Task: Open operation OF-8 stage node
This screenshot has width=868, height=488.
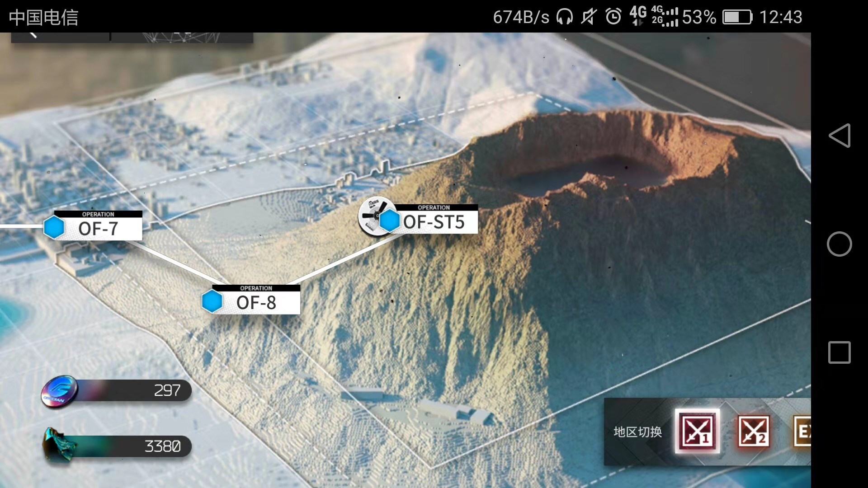Action: pos(251,300)
